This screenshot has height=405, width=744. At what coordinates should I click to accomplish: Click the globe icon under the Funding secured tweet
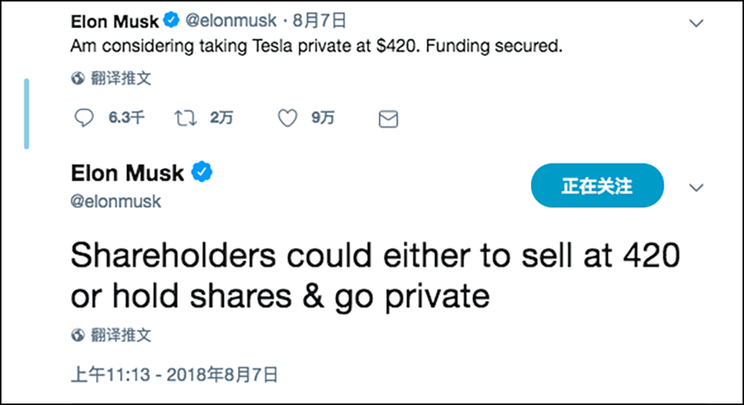[78, 77]
